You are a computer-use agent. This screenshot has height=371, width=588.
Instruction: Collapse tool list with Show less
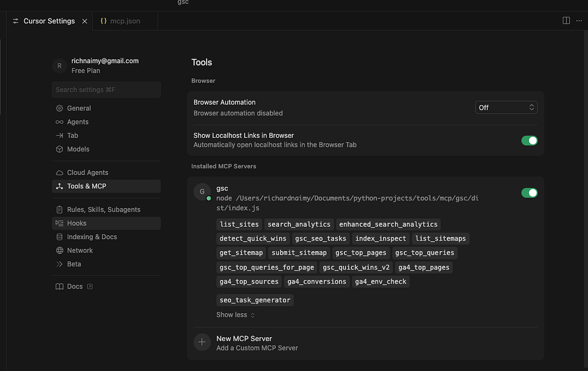click(x=235, y=315)
